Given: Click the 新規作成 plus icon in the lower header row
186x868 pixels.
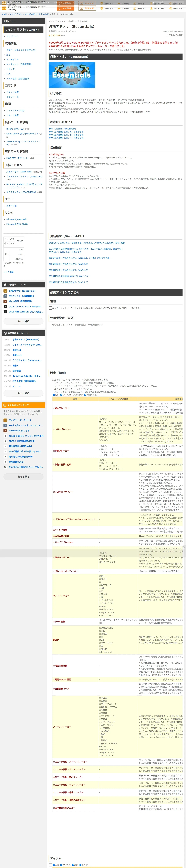Looking at the screenshot, I should point(119,8).
